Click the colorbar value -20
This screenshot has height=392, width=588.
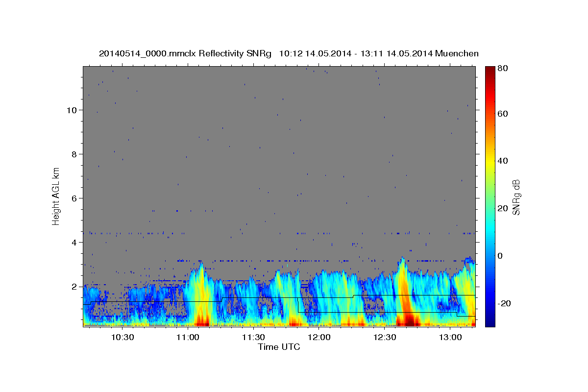click(504, 303)
